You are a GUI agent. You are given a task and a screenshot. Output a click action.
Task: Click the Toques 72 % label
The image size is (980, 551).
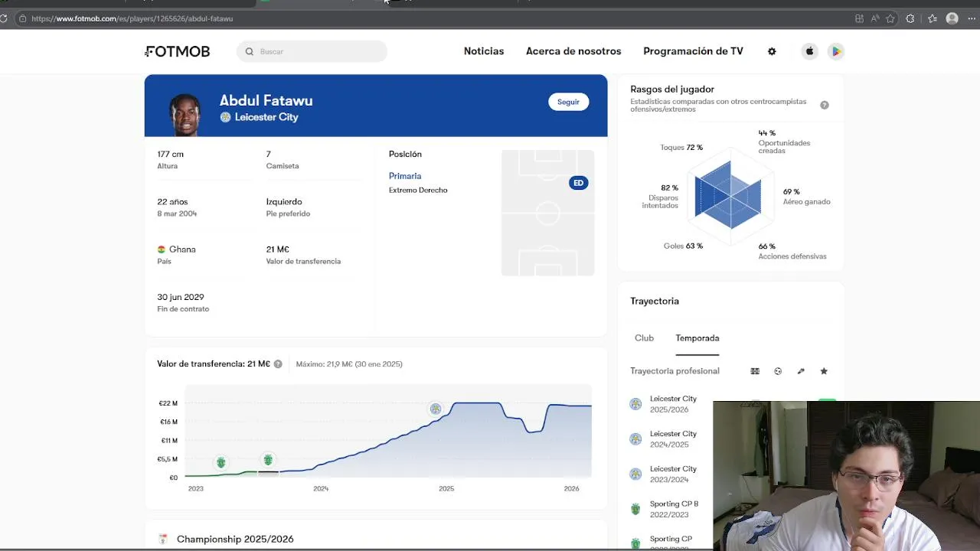681,148
